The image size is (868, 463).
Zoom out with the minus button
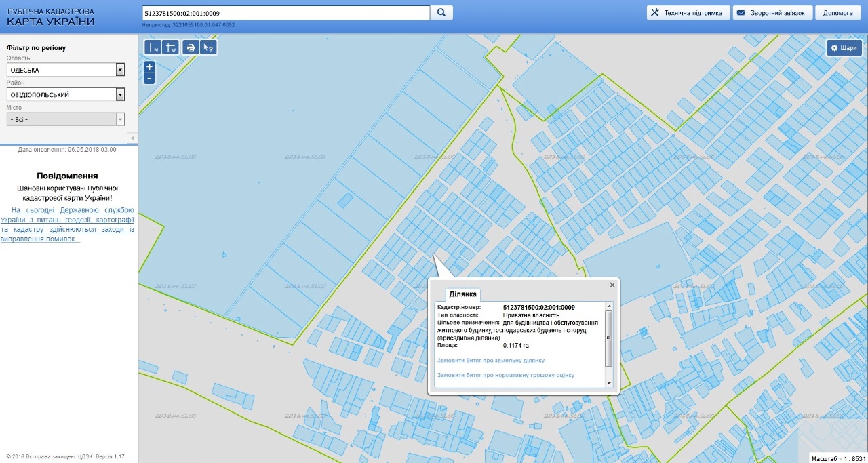point(150,78)
